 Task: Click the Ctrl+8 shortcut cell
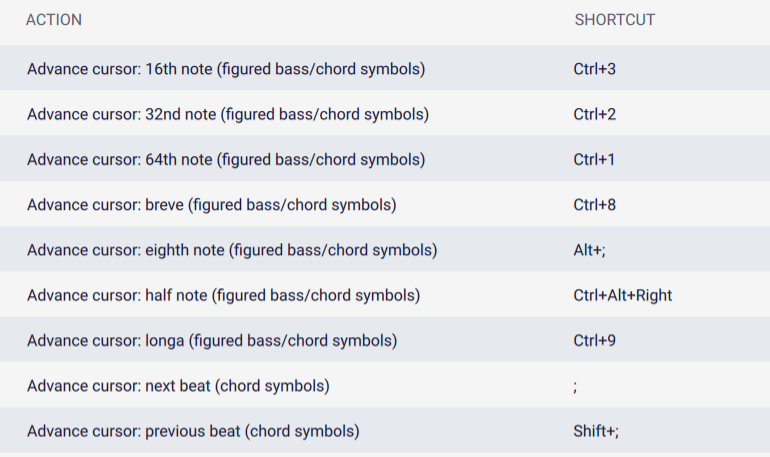(x=594, y=205)
